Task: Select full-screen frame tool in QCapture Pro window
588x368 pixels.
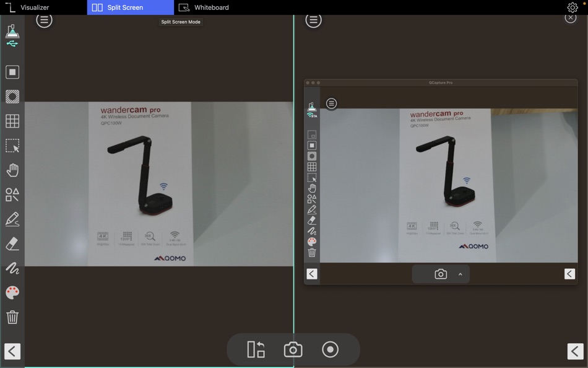Action: pos(311,146)
